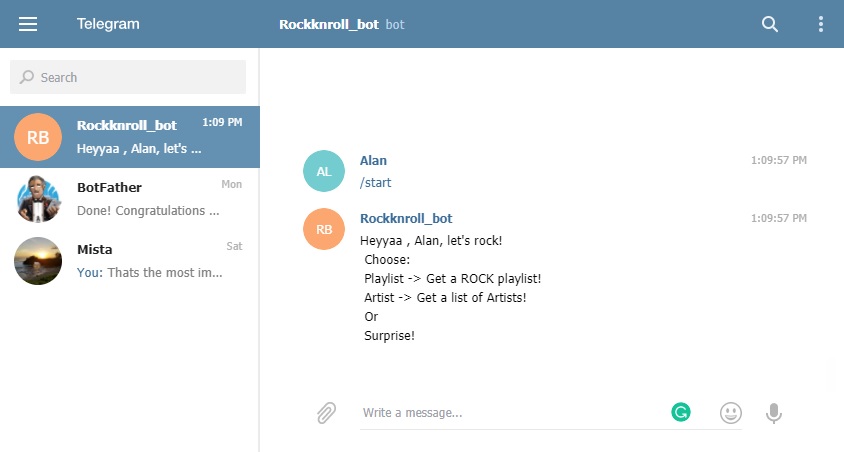Click Mista's sunset profile picture
This screenshot has height=452, width=844.
(38, 261)
